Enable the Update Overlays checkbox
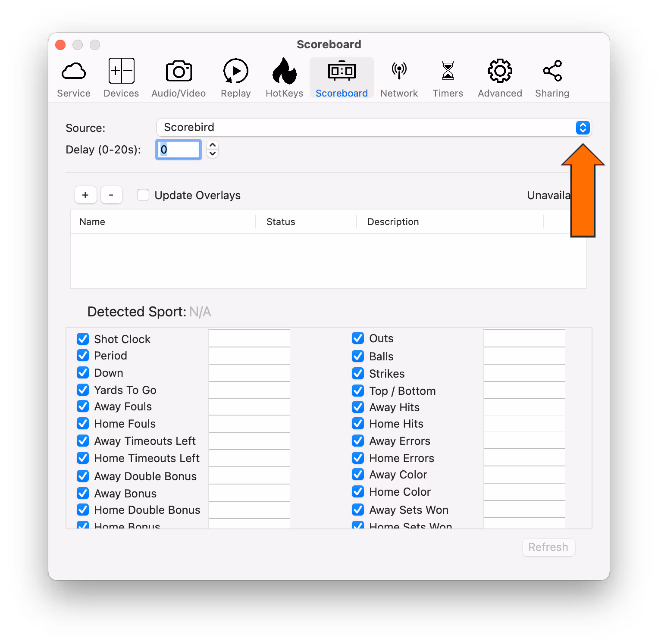 [143, 195]
